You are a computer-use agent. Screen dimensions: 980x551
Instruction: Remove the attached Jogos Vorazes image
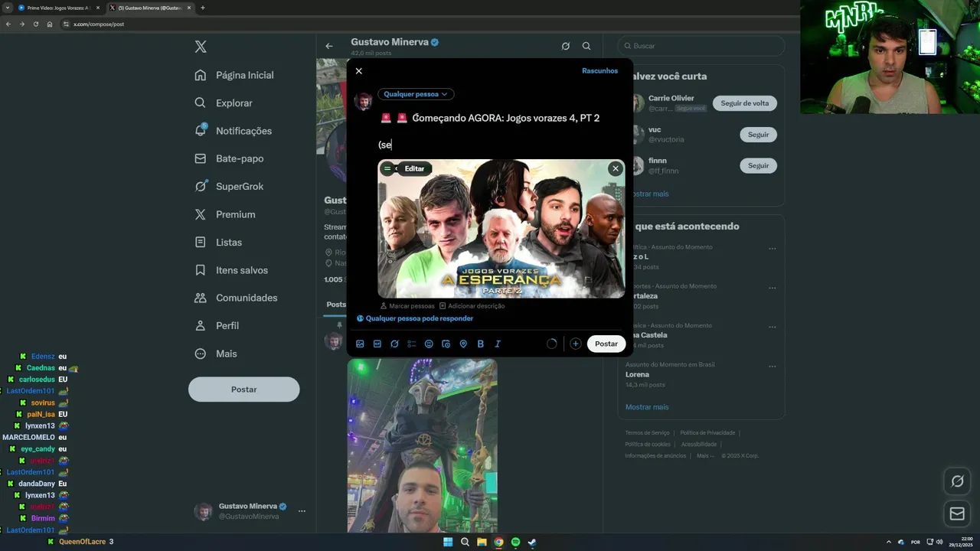click(615, 168)
